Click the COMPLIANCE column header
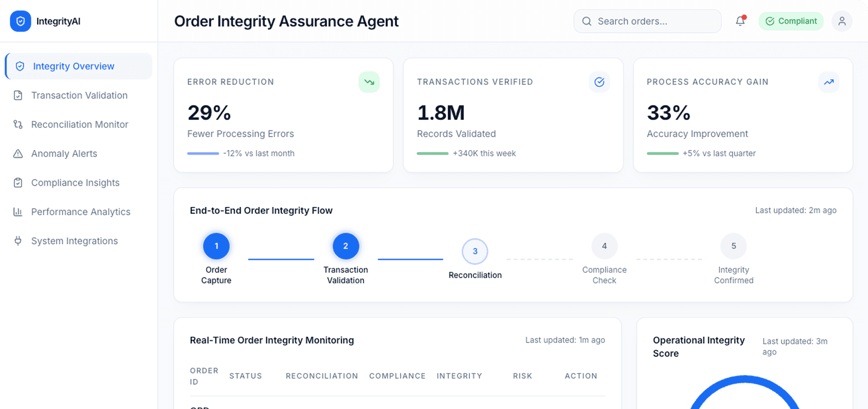The image size is (868, 409). (398, 376)
